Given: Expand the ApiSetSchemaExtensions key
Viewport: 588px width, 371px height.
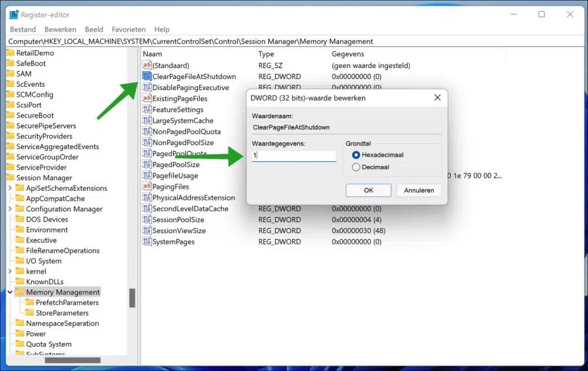Looking at the screenshot, I should click(10, 187).
